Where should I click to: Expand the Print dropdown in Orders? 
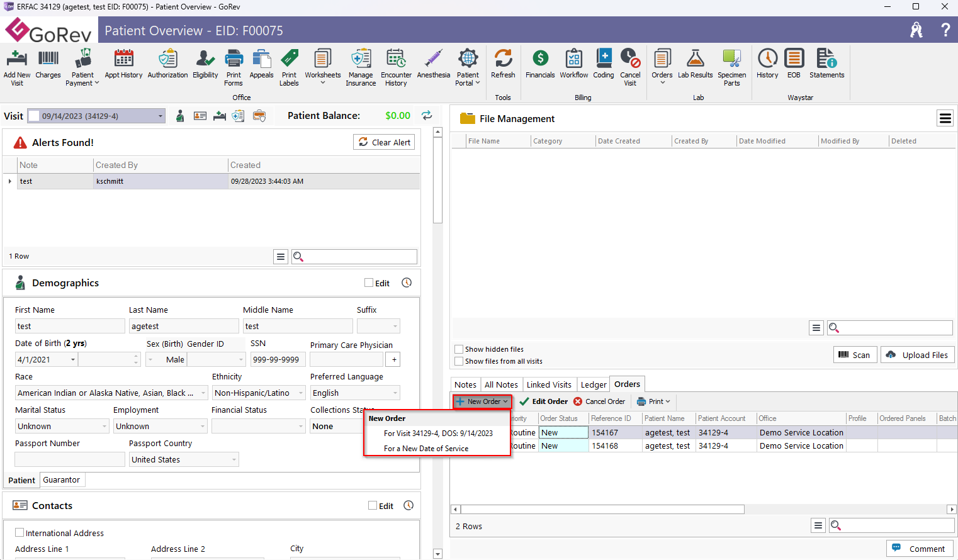click(x=668, y=401)
